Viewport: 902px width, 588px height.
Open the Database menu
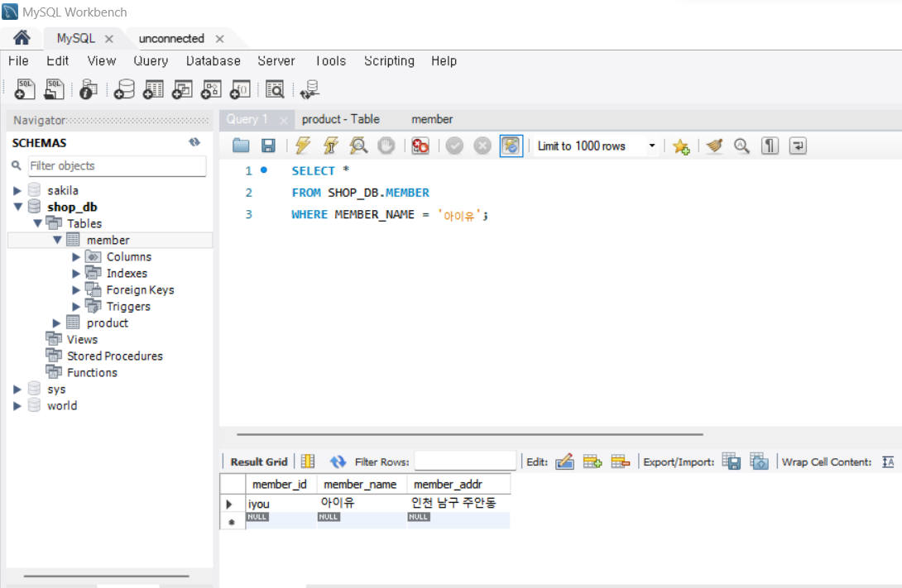pos(213,61)
